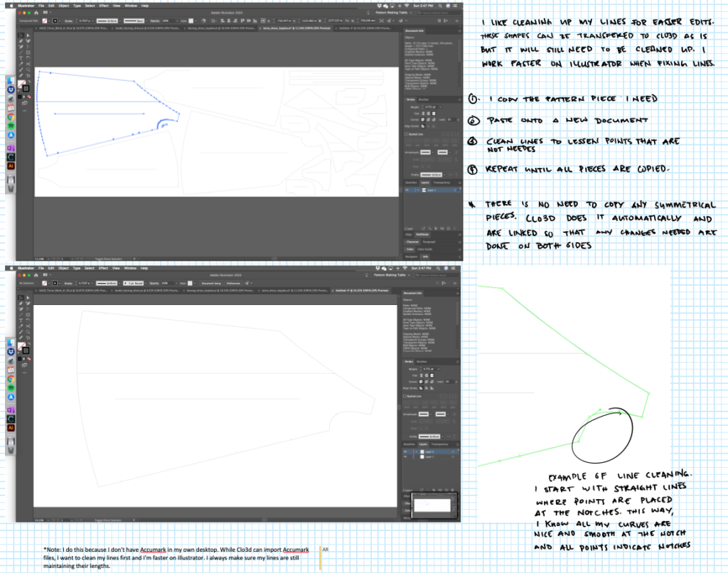Hide Layer 2 using its eye icon in bottom window

pos(405,452)
